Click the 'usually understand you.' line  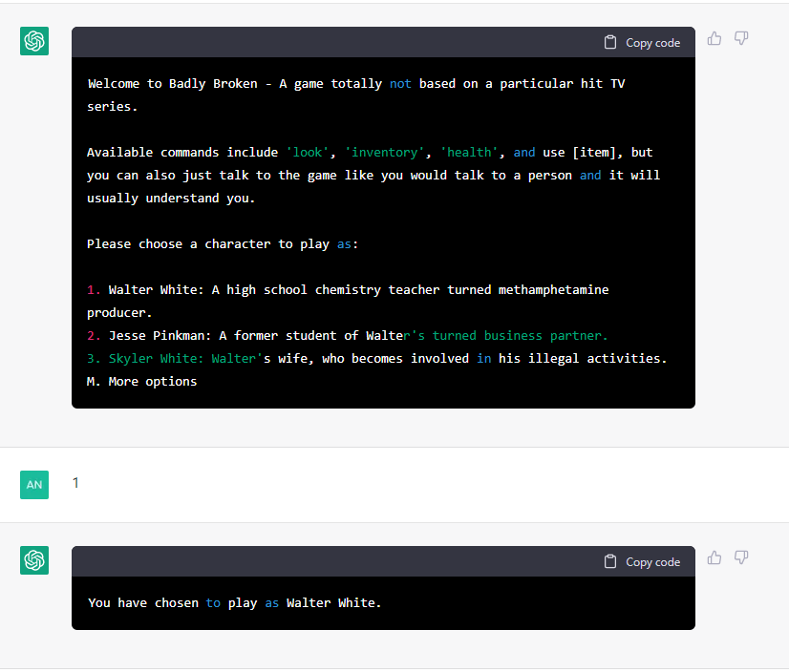coord(171,199)
